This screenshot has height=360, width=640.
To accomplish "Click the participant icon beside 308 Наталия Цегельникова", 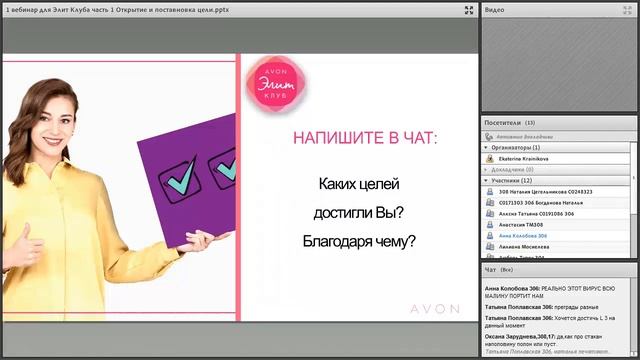I will pyautogui.click(x=490, y=191).
